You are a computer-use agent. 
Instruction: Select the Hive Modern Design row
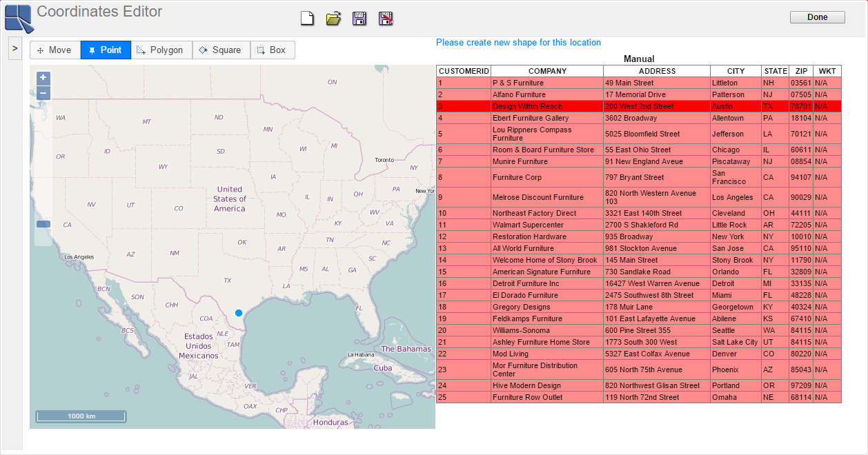(x=639, y=385)
